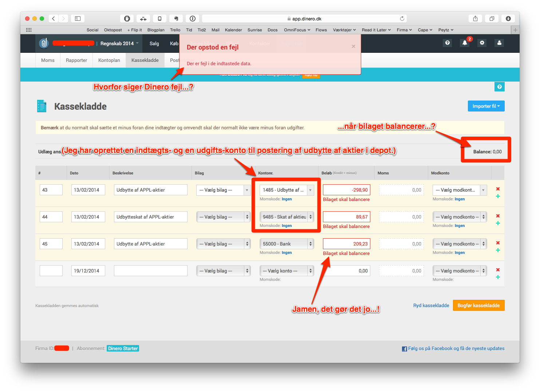Open Importer fil dropdown button
This screenshot has width=540, height=392.
(486, 106)
